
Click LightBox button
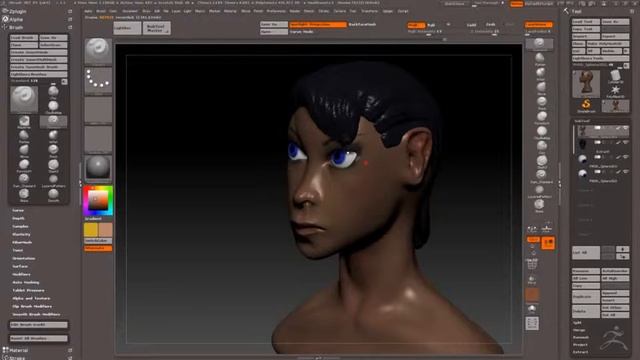coord(127,28)
